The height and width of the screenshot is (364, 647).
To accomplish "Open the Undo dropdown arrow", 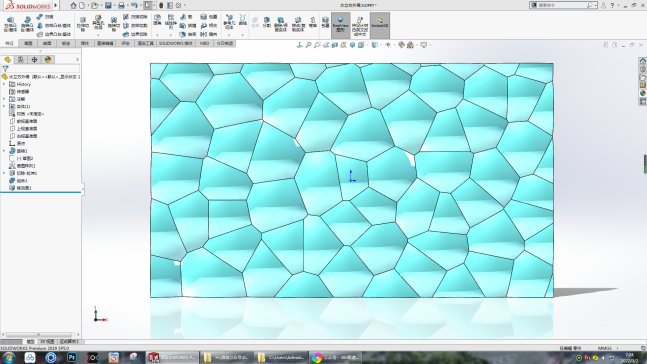I will pos(140,5).
